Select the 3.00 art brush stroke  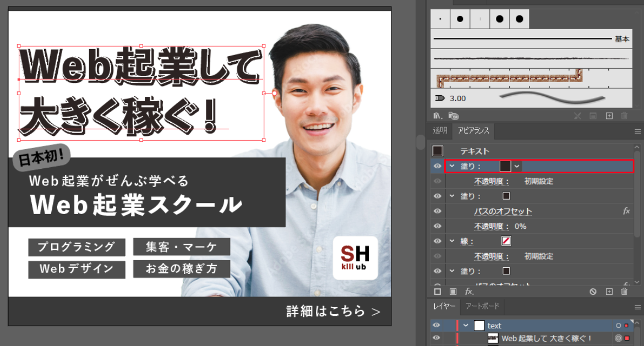tap(532, 98)
